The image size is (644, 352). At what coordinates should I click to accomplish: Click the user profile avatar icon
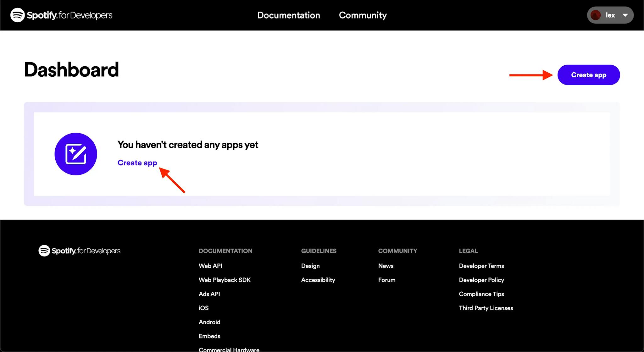[x=596, y=15]
